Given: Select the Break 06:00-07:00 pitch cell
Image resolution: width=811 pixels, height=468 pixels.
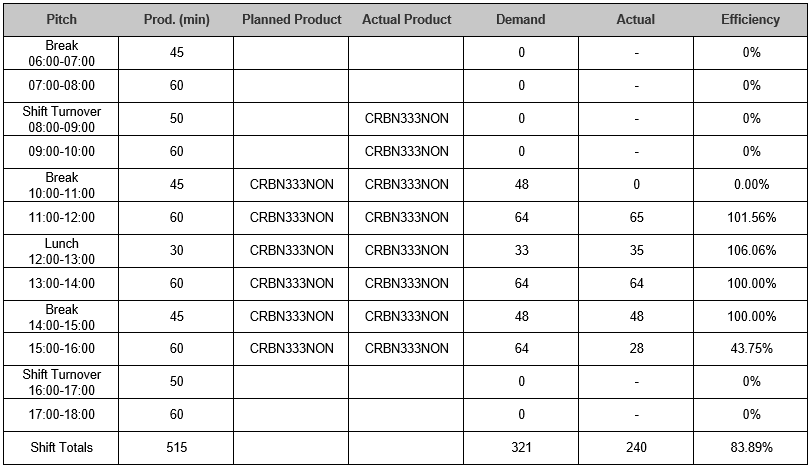Looking at the screenshot, I should (x=61, y=53).
